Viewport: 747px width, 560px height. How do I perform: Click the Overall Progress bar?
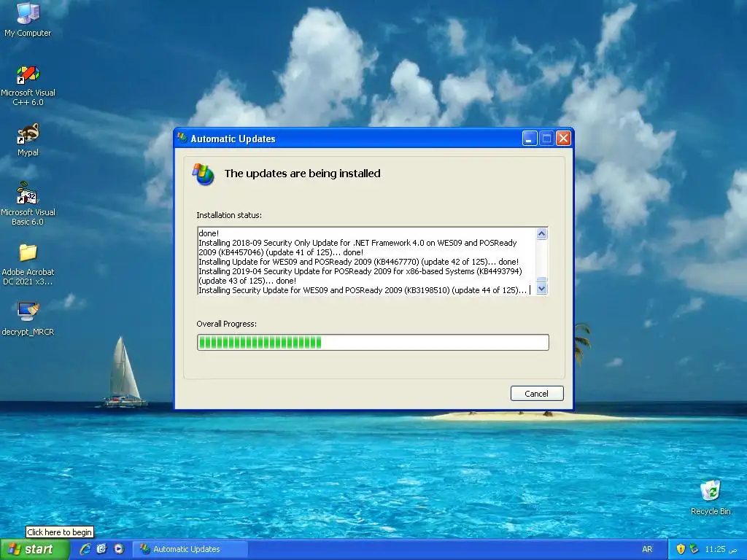pyautogui.click(x=373, y=343)
